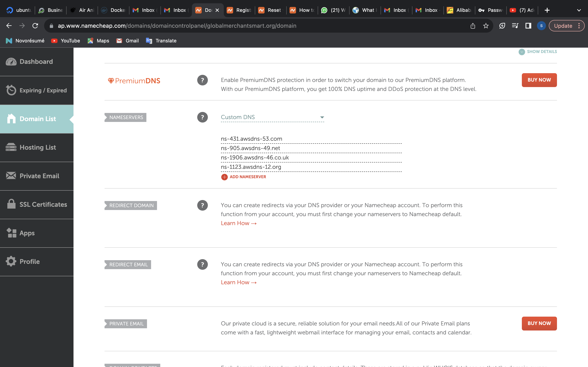The width and height of the screenshot is (588, 367).
Task: Click the Domain List sidebar icon
Action: (x=11, y=118)
